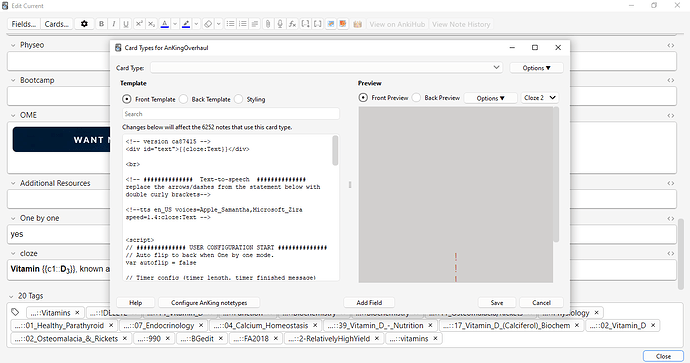Select Front Preview radio button
This screenshot has width=690, height=363.
click(x=363, y=98)
